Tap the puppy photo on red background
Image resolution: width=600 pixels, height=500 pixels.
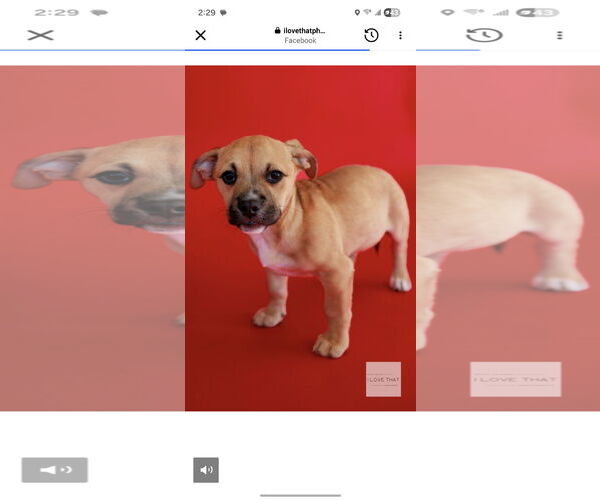[300, 238]
